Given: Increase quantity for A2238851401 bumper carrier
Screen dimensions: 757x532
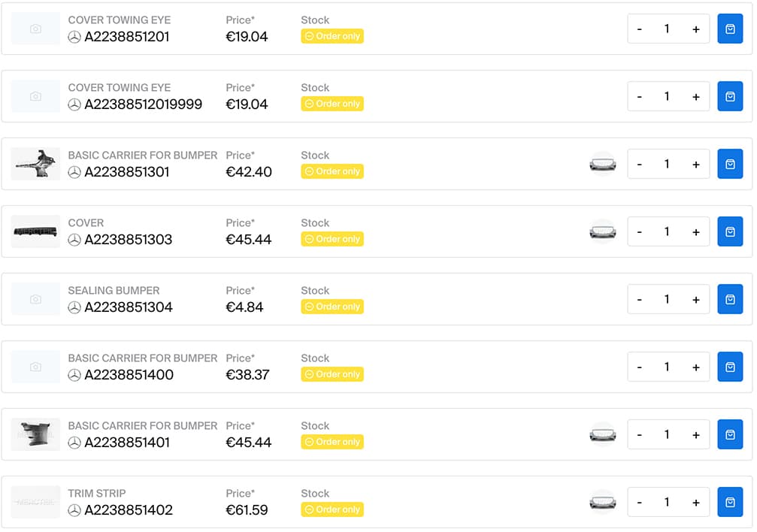Looking at the screenshot, I should (x=695, y=435).
